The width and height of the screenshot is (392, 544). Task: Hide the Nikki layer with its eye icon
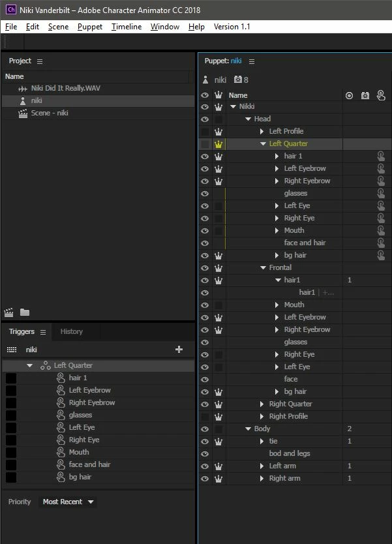(205, 107)
